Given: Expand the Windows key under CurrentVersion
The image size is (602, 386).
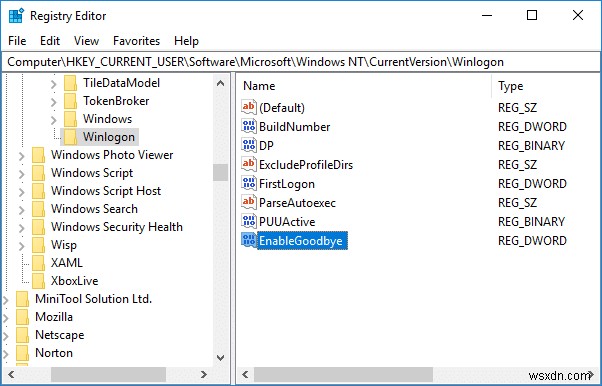Looking at the screenshot, I should pos(53,120).
